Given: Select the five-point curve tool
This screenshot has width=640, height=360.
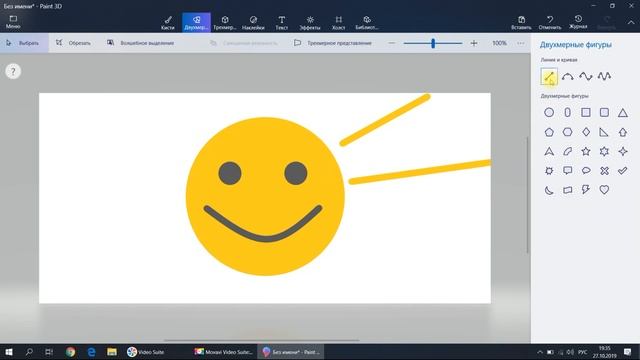Looking at the screenshot, I should tap(604, 76).
